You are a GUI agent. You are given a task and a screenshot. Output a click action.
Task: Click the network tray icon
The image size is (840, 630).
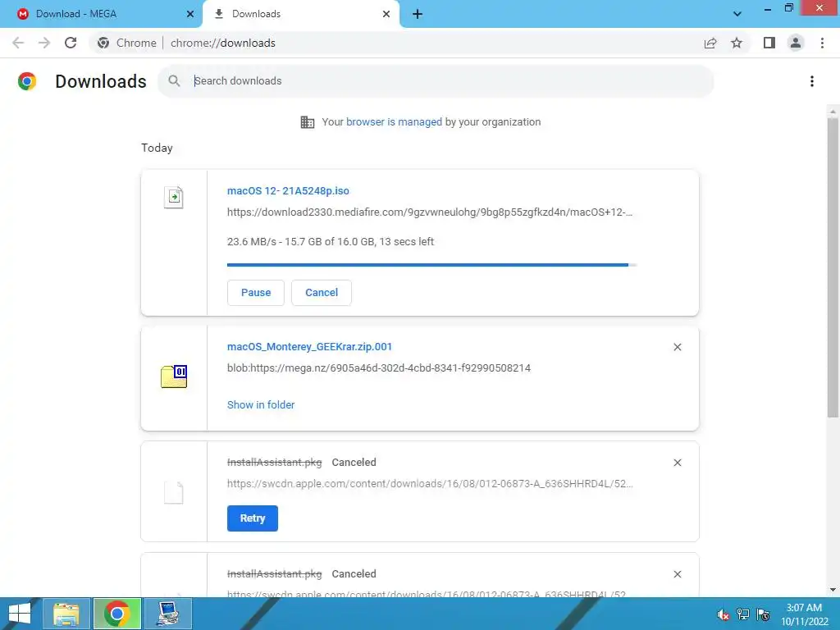(x=743, y=614)
